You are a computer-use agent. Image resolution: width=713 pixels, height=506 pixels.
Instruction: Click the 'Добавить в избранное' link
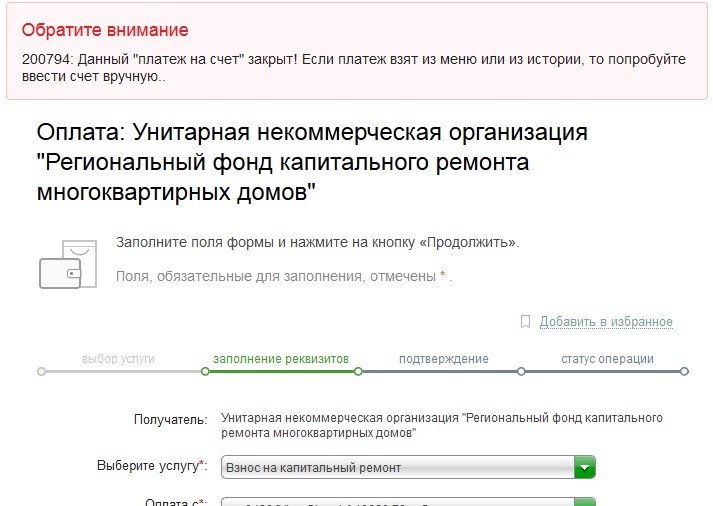coord(606,321)
